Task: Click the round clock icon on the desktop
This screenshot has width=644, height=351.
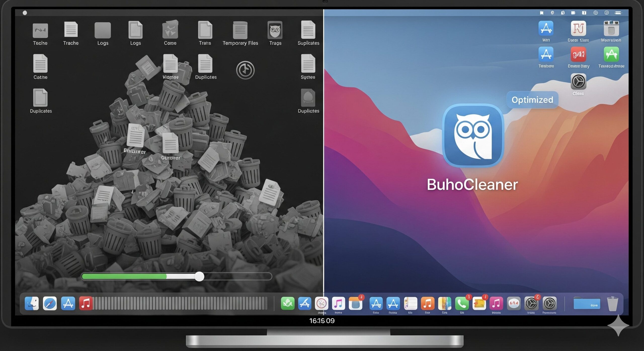Action: (245, 70)
